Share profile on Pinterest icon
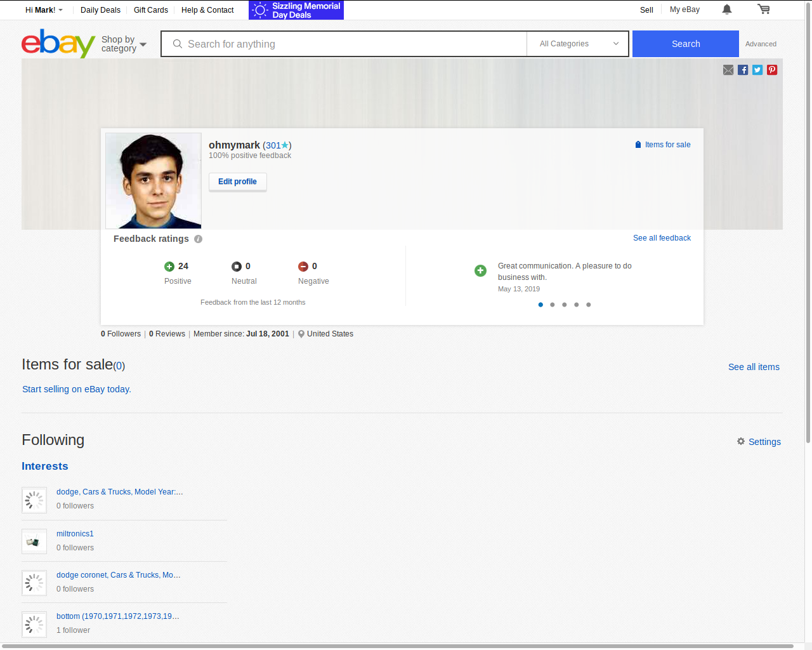Image resolution: width=812 pixels, height=650 pixels. tap(772, 70)
